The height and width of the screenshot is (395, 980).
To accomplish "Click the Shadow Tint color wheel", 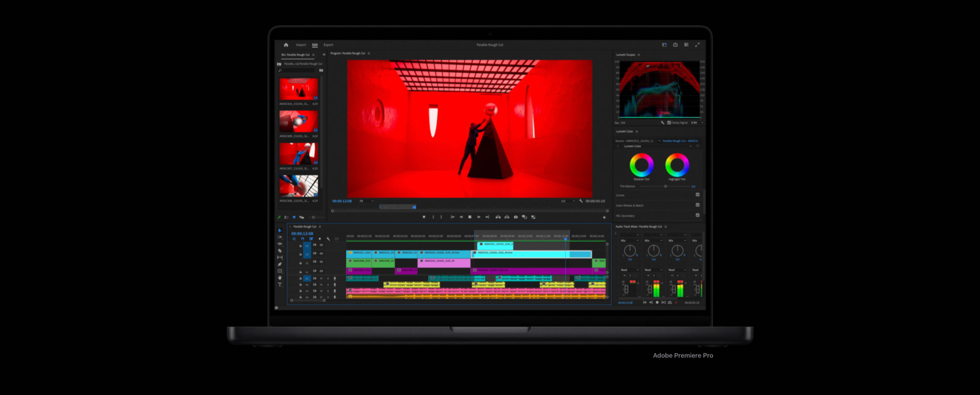I will click(641, 165).
